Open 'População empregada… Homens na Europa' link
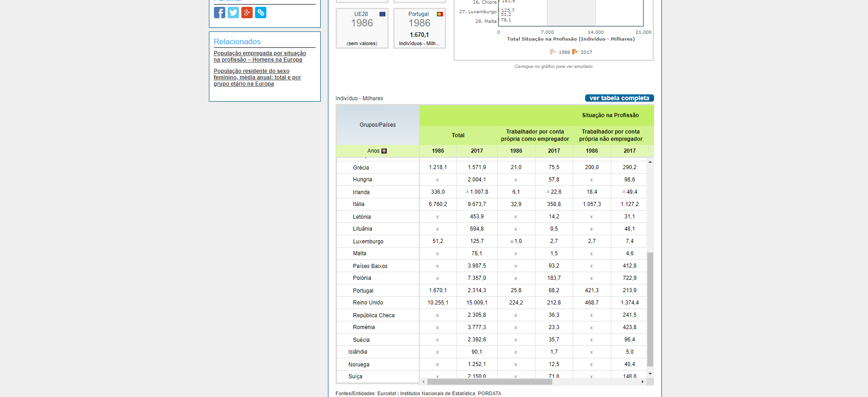Screen dimensions: 868x397 [x=260, y=57]
